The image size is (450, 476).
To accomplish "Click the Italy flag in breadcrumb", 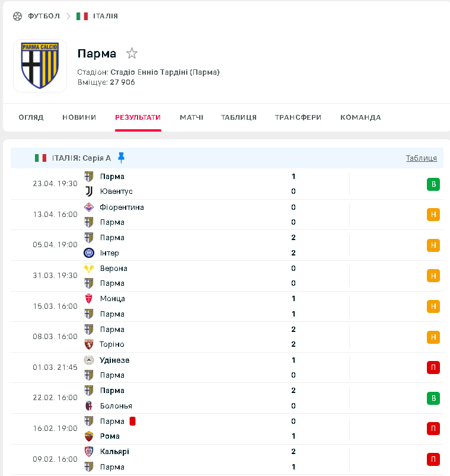I will click(x=82, y=16).
